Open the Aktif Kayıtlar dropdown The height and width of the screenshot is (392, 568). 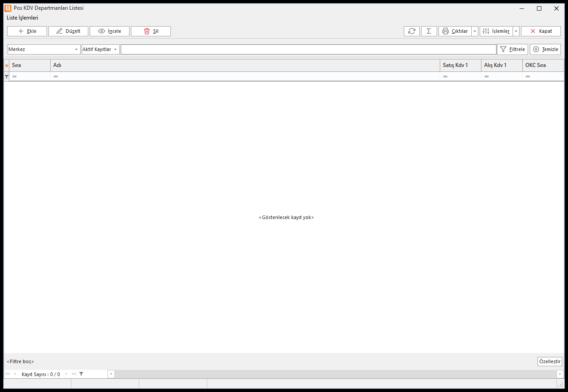100,49
